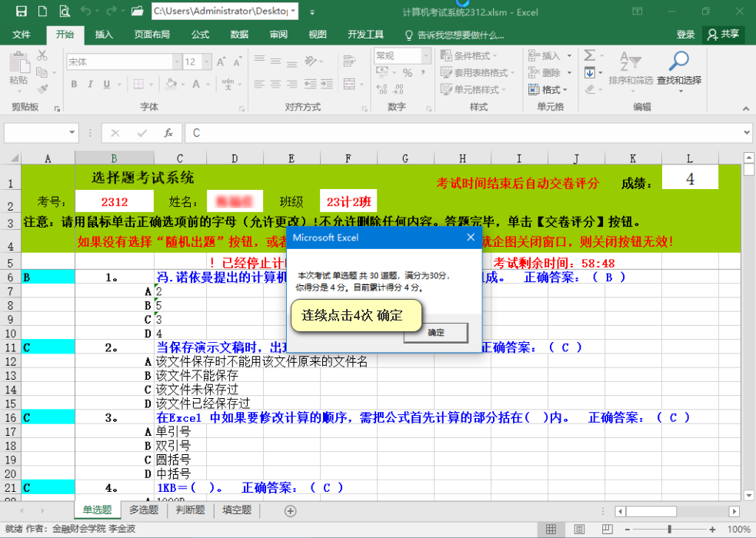This screenshot has width=756, height=538.
Task: Open the font name (宋体) dropdown
Action: 176,61
